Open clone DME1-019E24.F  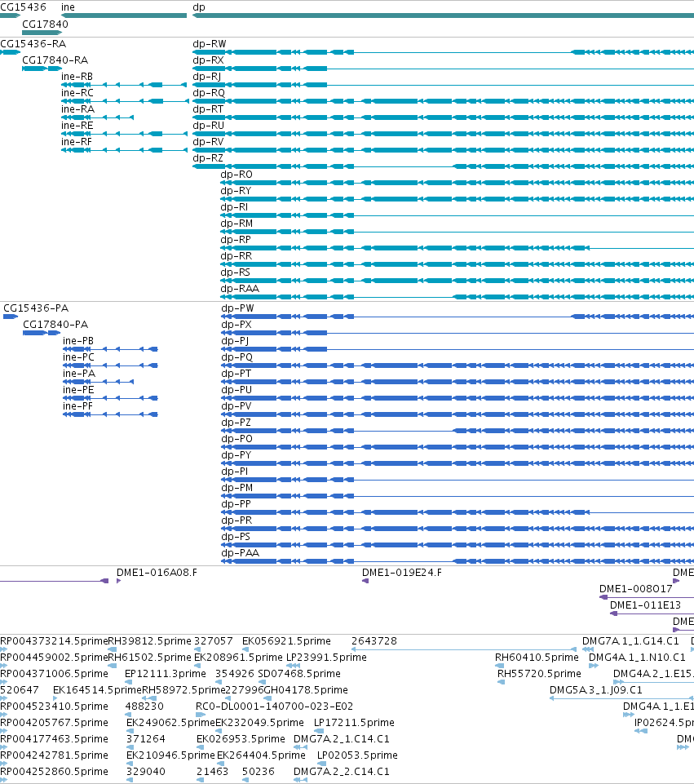402,573
